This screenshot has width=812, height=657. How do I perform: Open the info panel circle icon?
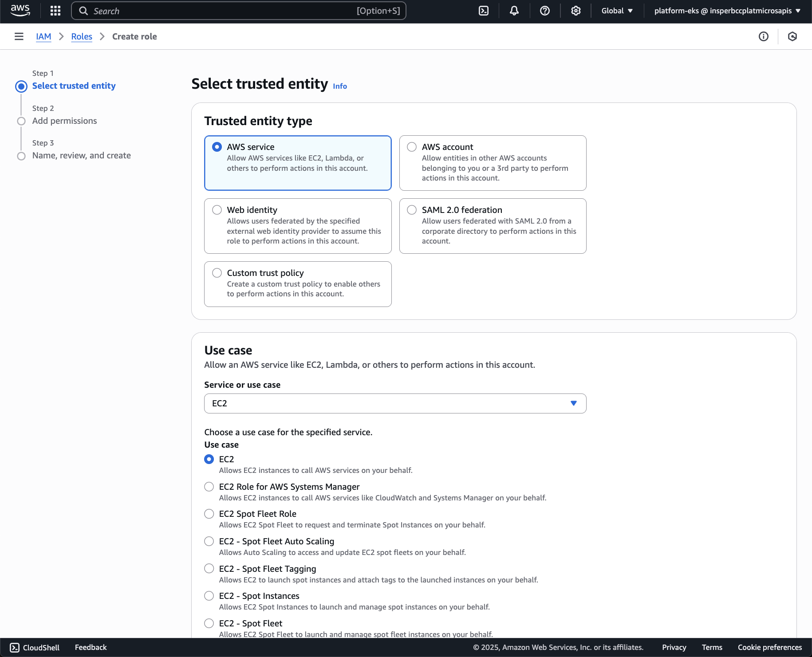[764, 36]
